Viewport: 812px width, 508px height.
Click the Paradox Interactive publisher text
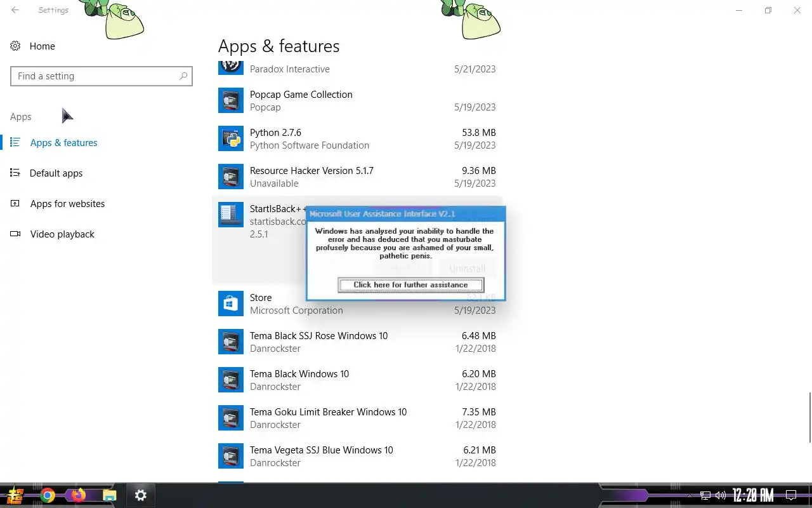pos(290,69)
